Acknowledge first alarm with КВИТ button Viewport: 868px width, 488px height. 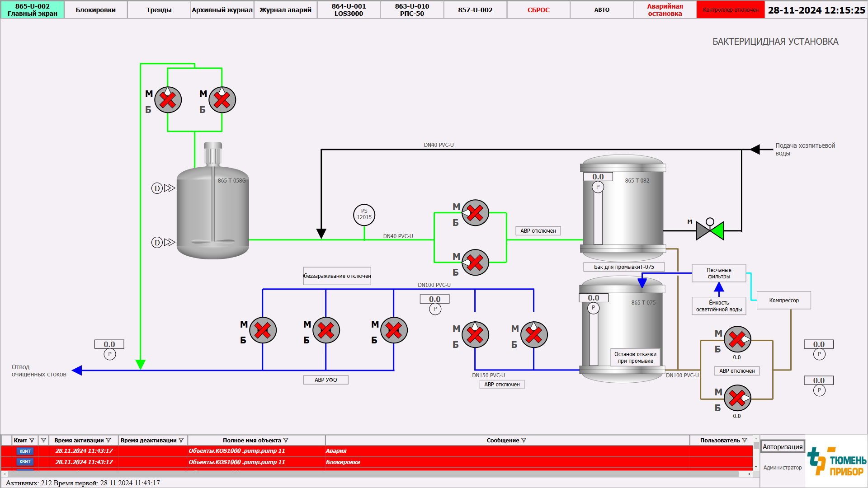tap(25, 451)
